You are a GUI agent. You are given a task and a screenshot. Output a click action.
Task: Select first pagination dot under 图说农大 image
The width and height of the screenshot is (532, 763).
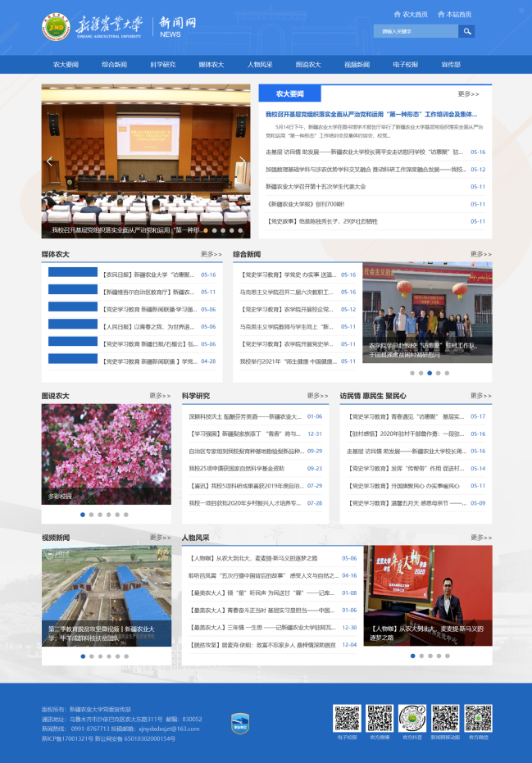coord(83,515)
